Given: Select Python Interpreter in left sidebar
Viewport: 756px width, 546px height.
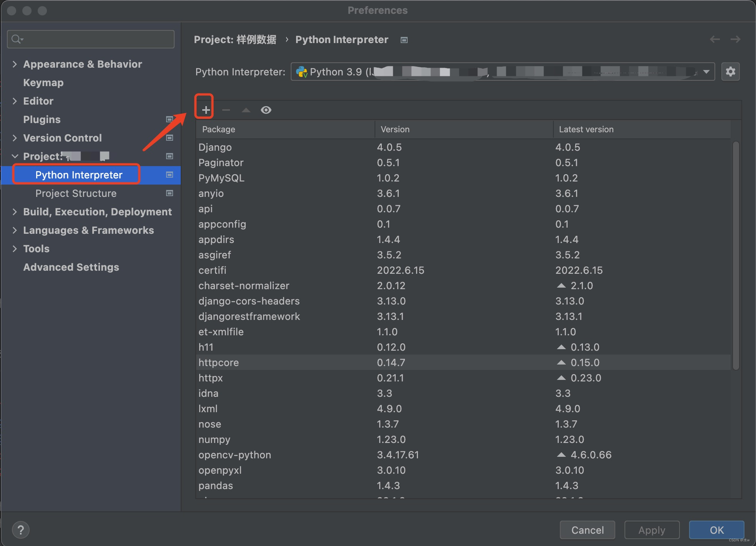Looking at the screenshot, I should pos(79,174).
